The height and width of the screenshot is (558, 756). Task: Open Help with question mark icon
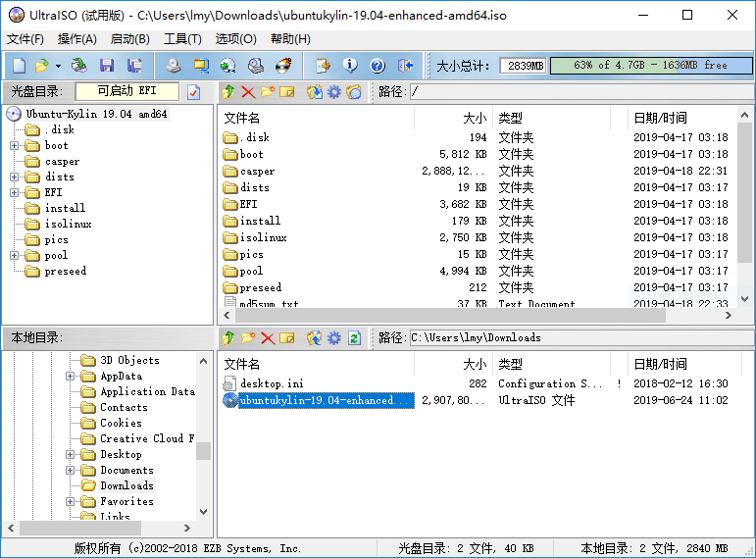[378, 66]
